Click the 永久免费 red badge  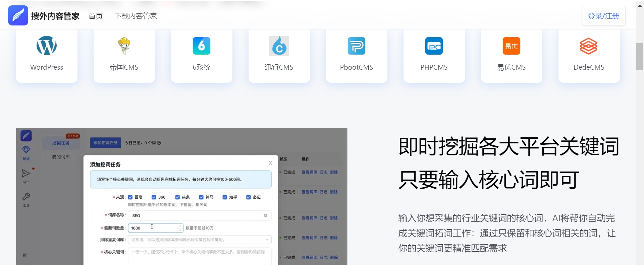click(x=73, y=136)
